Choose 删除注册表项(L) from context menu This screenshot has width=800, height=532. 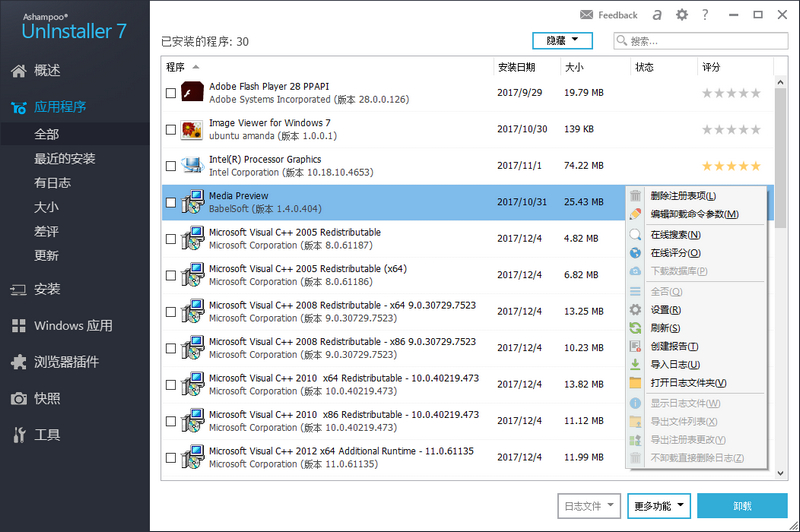pyautogui.click(x=683, y=196)
